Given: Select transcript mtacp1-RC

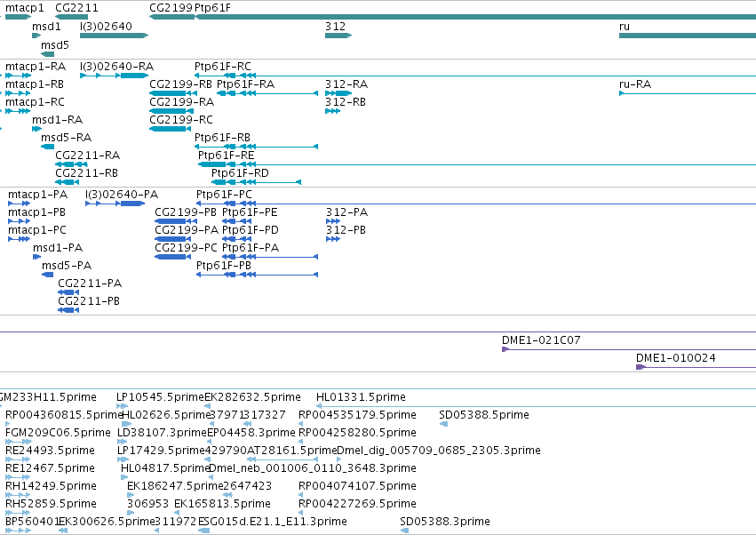Looking at the screenshot, I should [35, 102].
